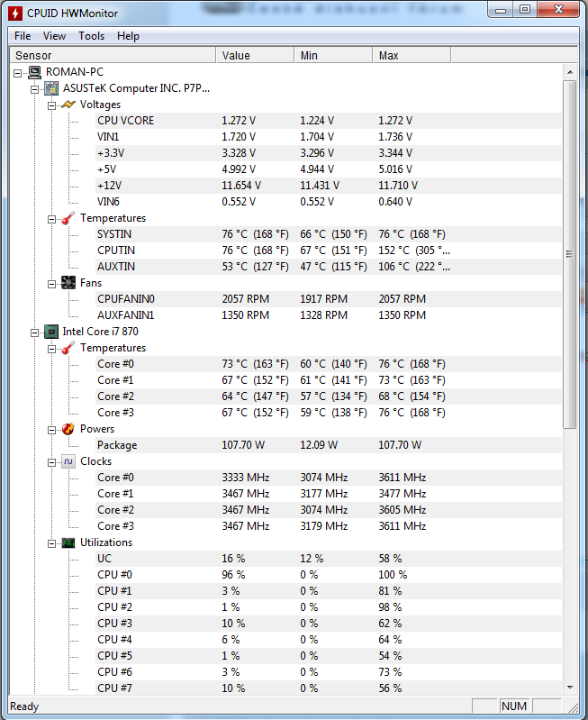
Task: Click the Utilizations graph icon
Action: [68, 542]
